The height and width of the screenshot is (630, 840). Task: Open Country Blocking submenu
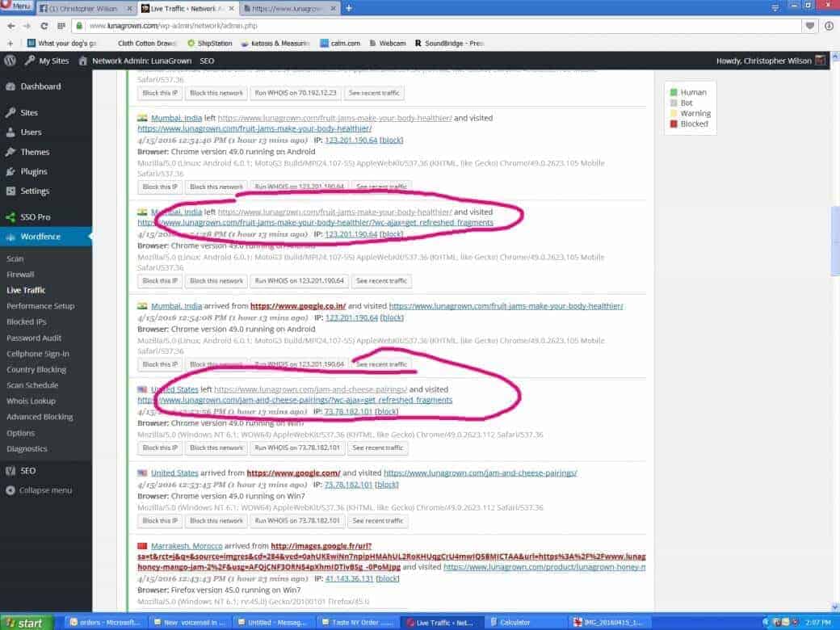[36, 369]
